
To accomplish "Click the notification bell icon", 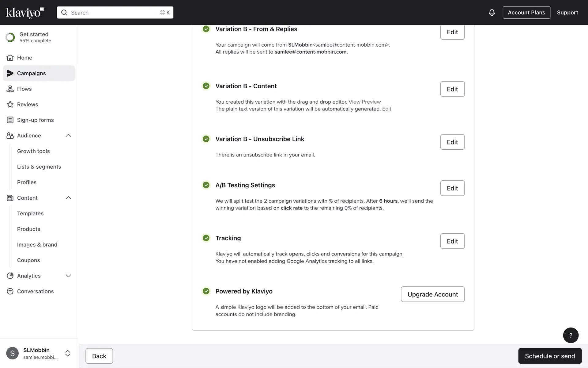I will tap(492, 13).
